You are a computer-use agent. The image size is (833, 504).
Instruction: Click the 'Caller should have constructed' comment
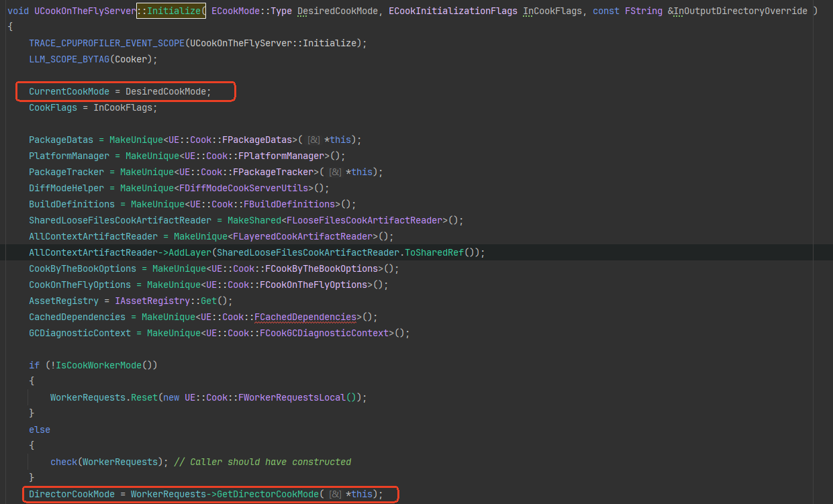pos(262,462)
